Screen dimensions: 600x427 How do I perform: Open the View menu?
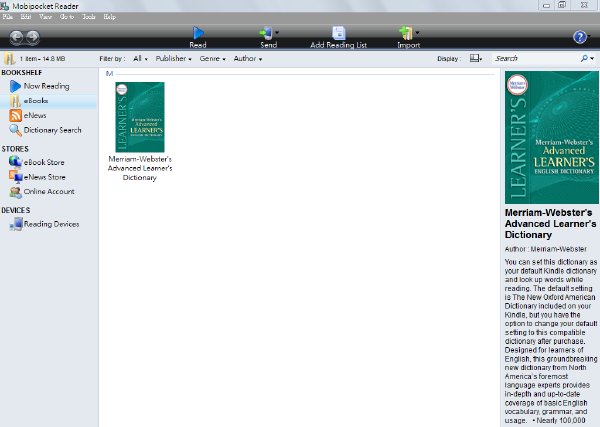(x=45, y=17)
